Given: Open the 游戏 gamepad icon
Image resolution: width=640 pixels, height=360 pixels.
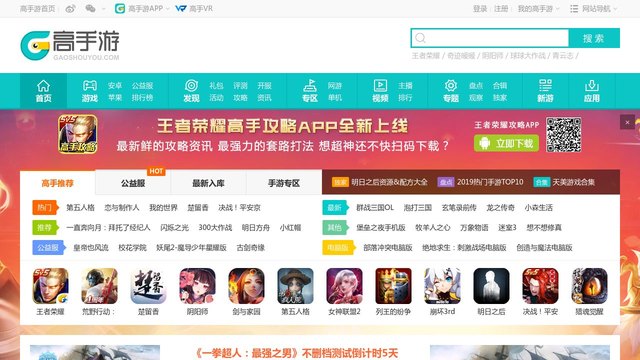Looking at the screenshot, I should coord(90,85).
